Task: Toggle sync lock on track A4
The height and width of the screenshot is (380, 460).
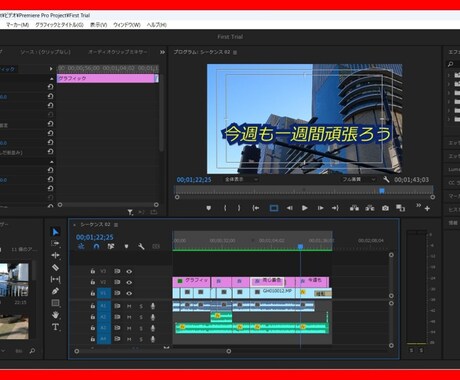Action: [x=117, y=339]
